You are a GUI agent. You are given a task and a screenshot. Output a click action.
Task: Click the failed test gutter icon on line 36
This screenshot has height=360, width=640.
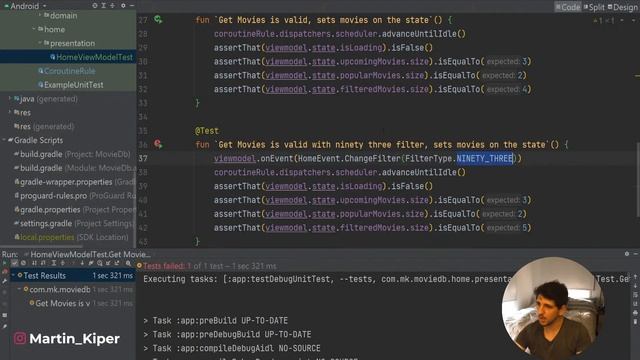(158, 144)
